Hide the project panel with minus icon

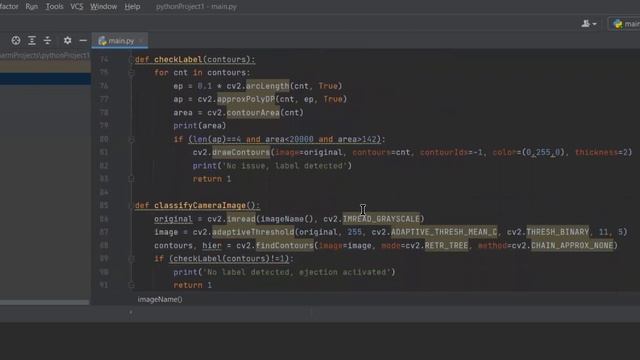click(83, 40)
